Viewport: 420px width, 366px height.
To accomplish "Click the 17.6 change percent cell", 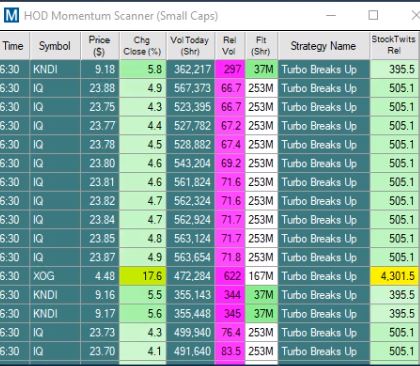I will (143, 276).
